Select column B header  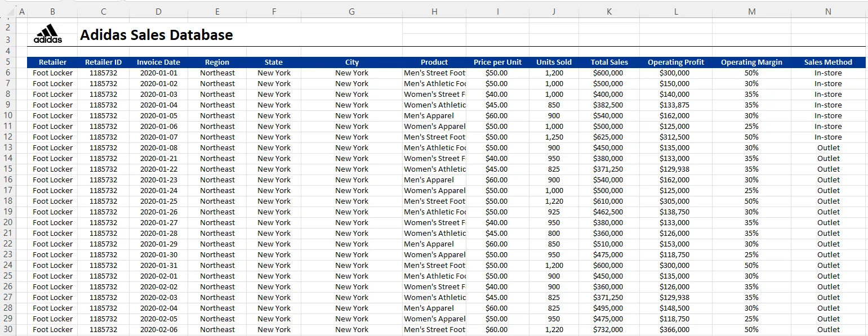coord(52,11)
